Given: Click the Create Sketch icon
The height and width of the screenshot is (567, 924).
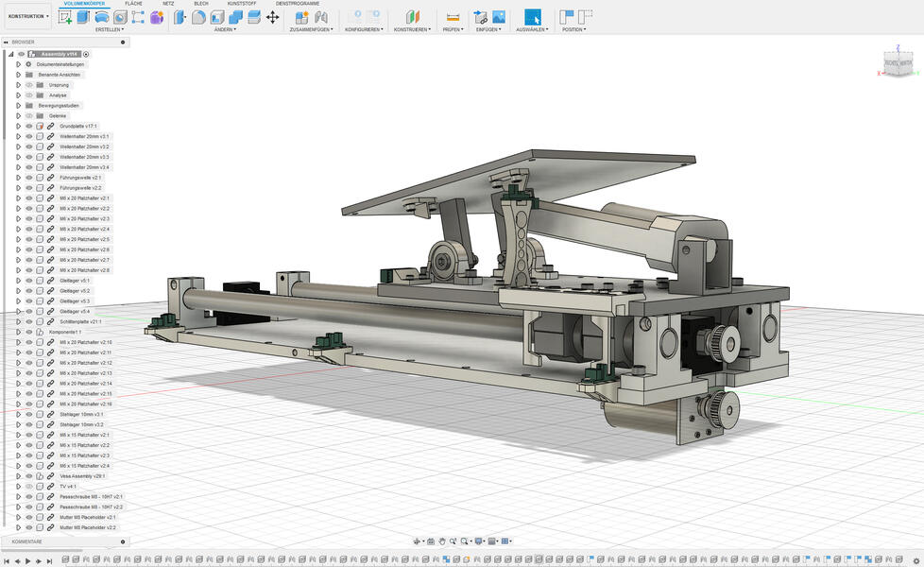Looking at the screenshot, I should [65, 17].
